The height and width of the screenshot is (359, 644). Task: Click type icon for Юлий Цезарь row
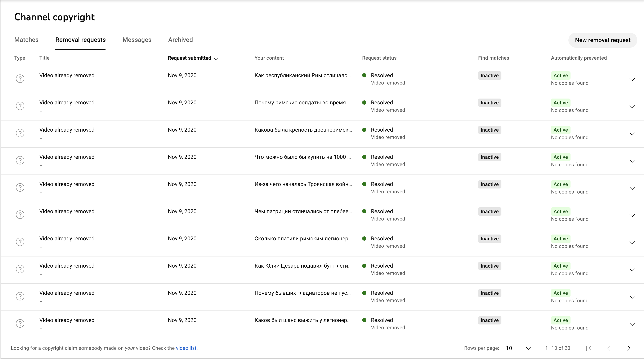pyautogui.click(x=20, y=269)
